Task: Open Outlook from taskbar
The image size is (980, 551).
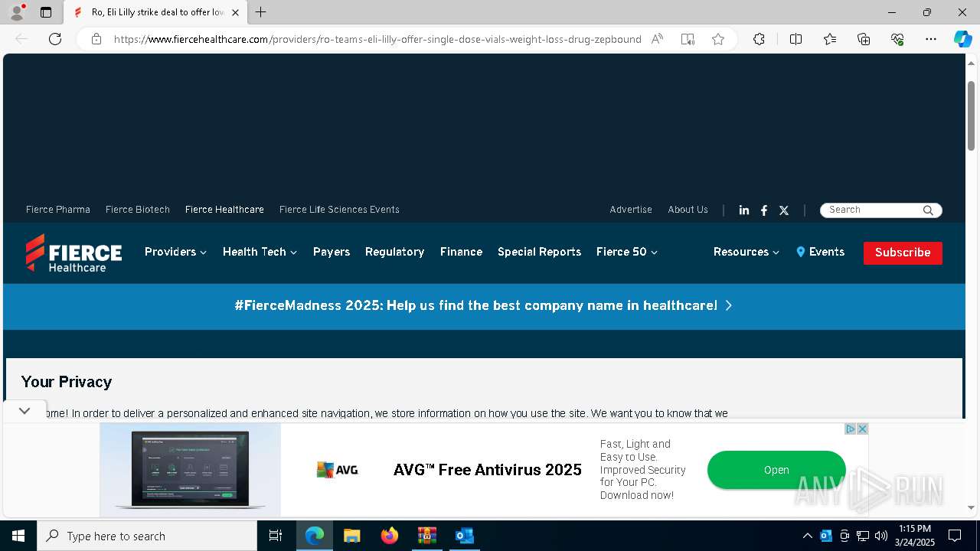Action: click(x=465, y=536)
